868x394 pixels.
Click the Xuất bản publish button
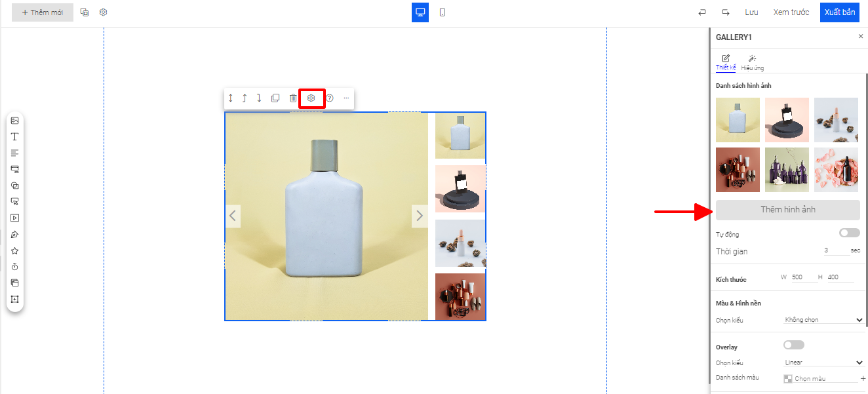pos(839,12)
